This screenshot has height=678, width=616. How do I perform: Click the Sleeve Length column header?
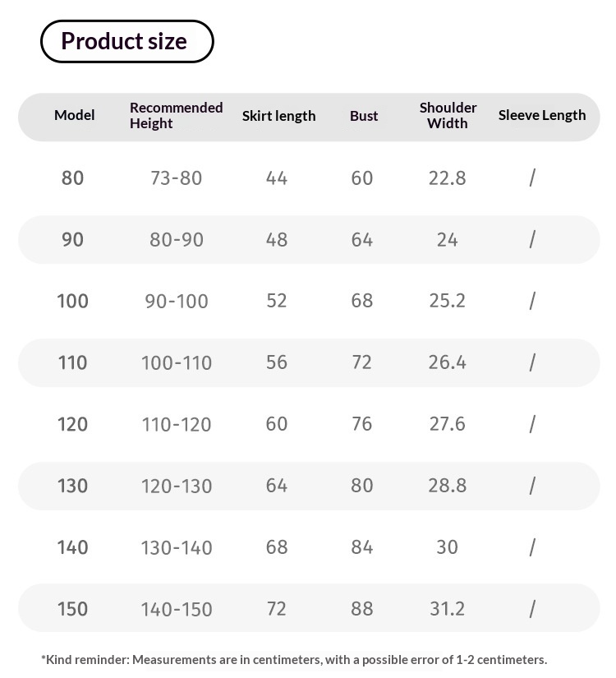[542, 115]
